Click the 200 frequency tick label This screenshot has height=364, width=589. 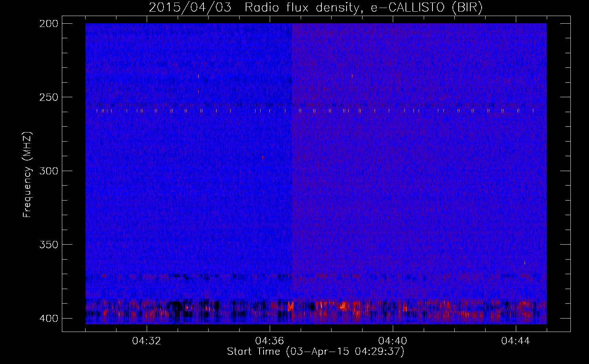click(x=48, y=24)
